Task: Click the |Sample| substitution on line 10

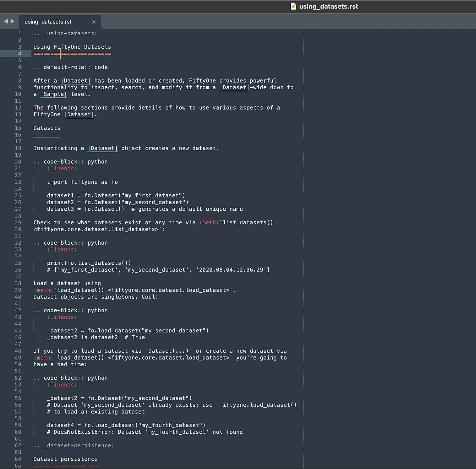Action: coord(54,94)
